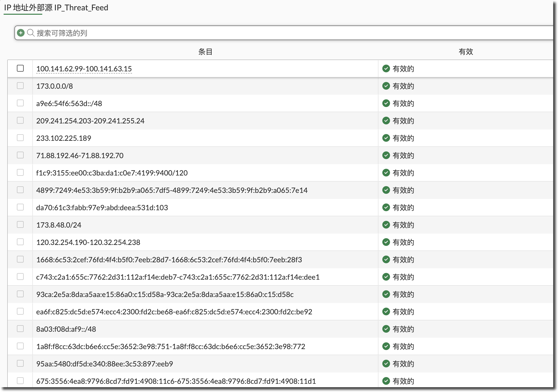Click green check icon for 8a03:f08d:af9::/48
This screenshot has height=392, width=558.
(x=386, y=329)
